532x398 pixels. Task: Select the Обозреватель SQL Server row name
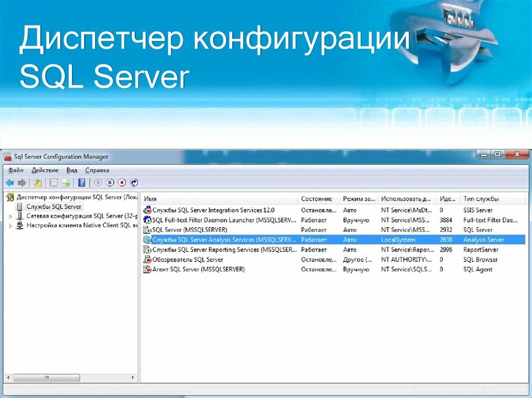(188, 259)
